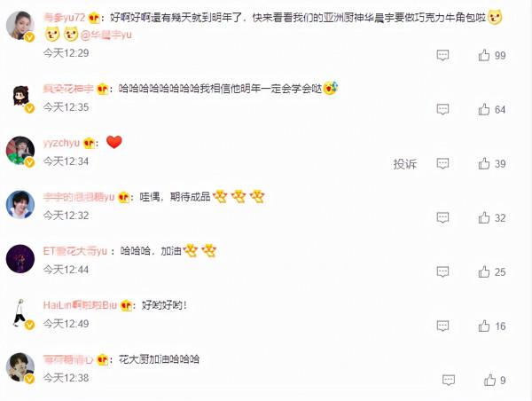532x401 pixels.
Task: Reply to the comment posted at 12:49
Action: click(x=442, y=326)
